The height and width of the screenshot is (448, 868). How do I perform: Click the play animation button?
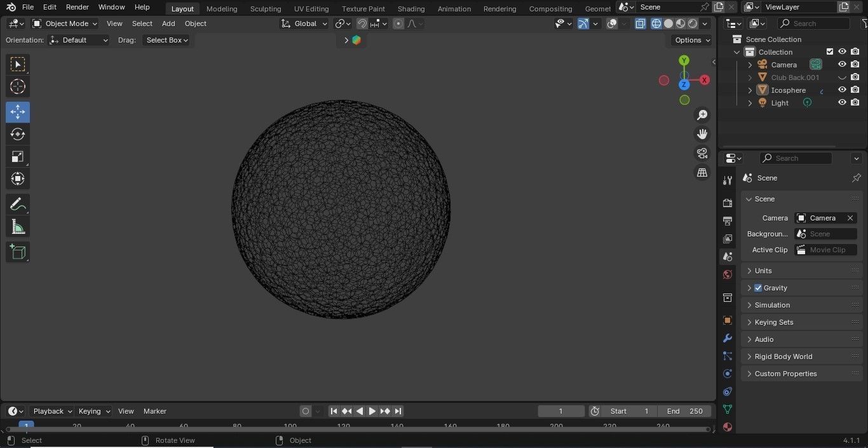click(372, 411)
